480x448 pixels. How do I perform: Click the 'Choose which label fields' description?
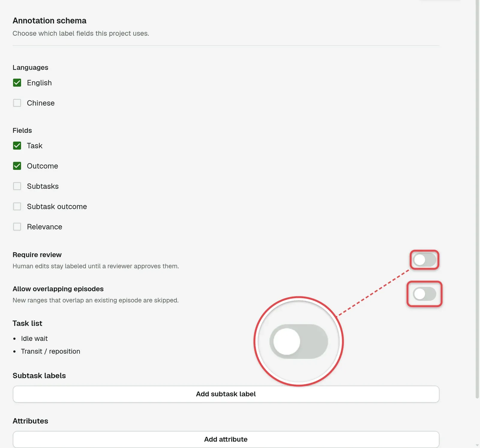click(81, 33)
